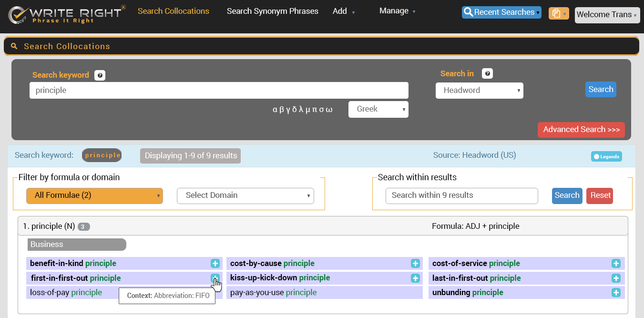Click the Write Right logo

(x=67, y=14)
